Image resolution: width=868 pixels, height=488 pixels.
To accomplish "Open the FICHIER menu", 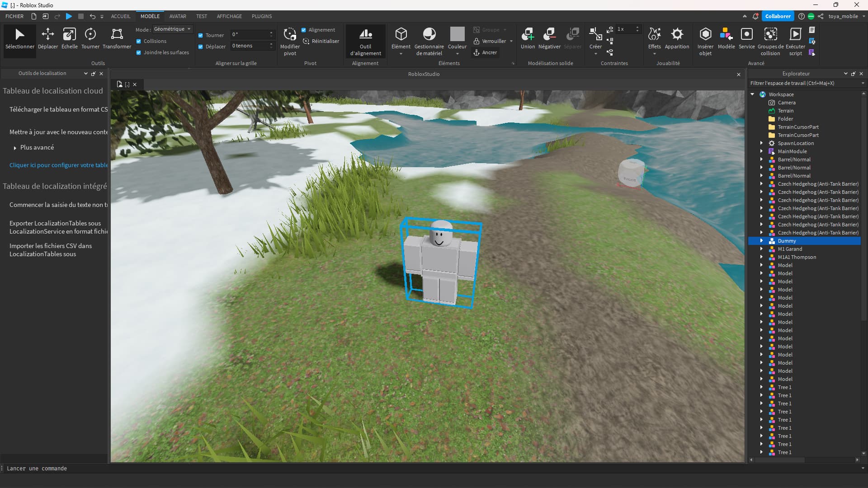I will pyautogui.click(x=14, y=16).
